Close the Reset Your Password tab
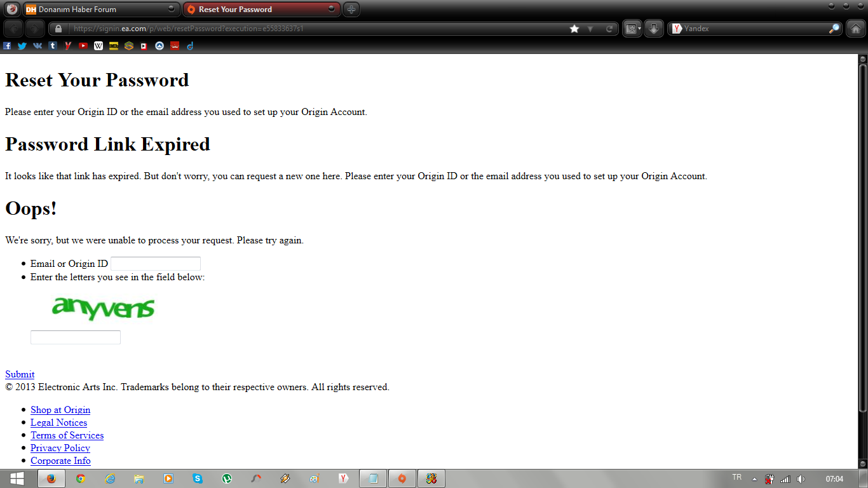Image resolution: width=868 pixels, height=488 pixels. tap(332, 9)
